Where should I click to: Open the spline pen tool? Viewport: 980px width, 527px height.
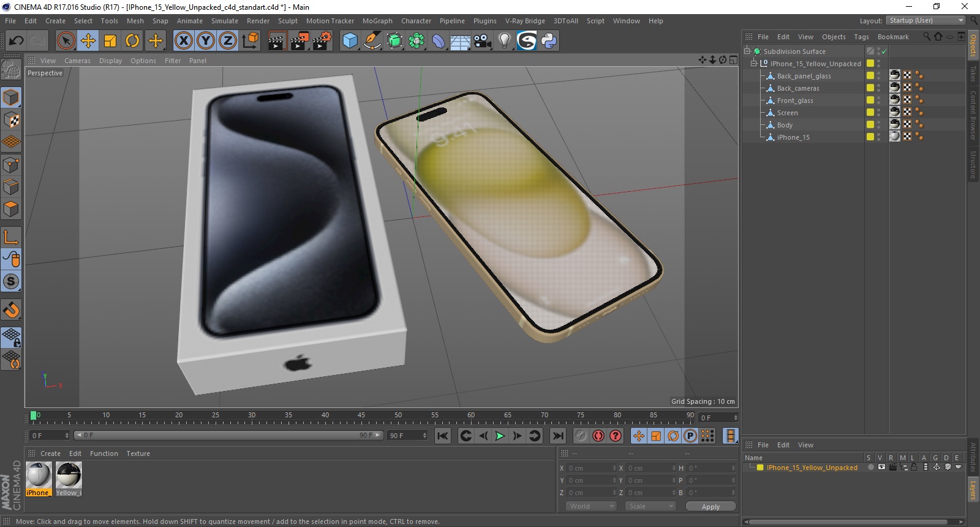(372, 41)
